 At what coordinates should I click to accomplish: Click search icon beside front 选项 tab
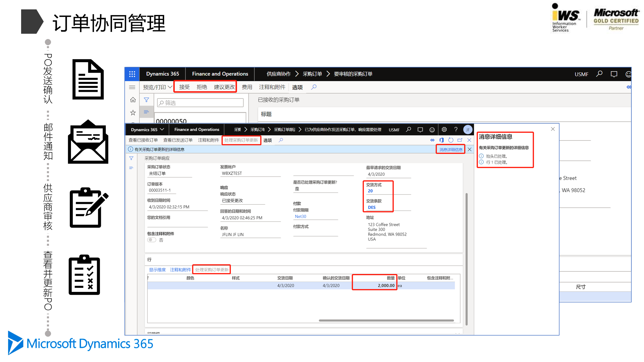click(x=281, y=140)
